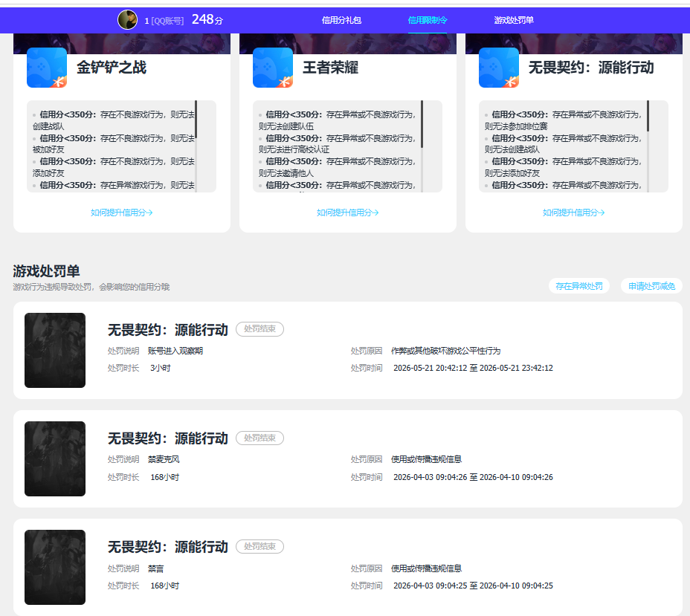Switch to the 信用分礼包 tab
Screen dimensions: 690x616
[341, 20]
